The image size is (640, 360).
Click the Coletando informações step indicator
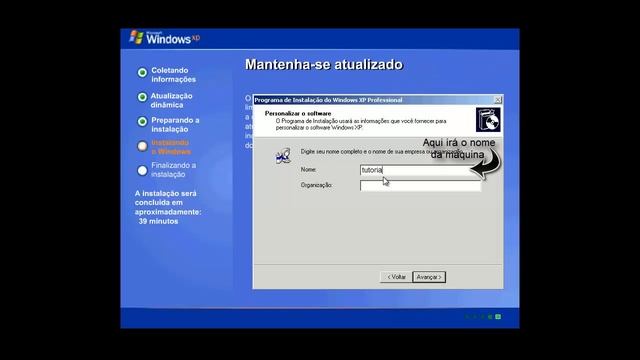142,73
